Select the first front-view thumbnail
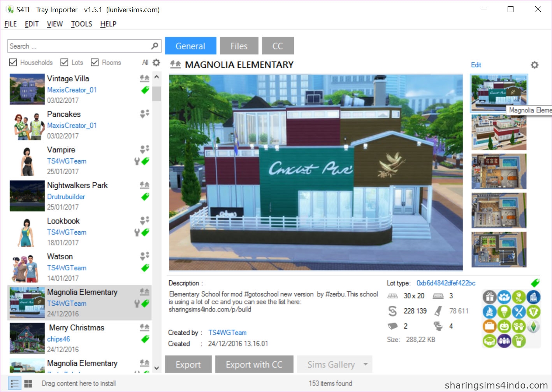This screenshot has height=392, width=552. coord(499,93)
